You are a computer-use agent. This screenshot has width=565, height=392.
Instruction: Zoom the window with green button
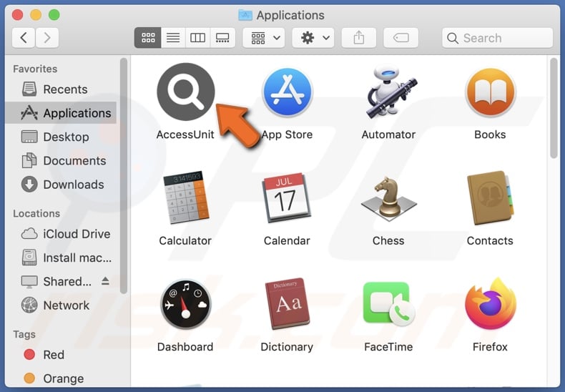pos(54,15)
